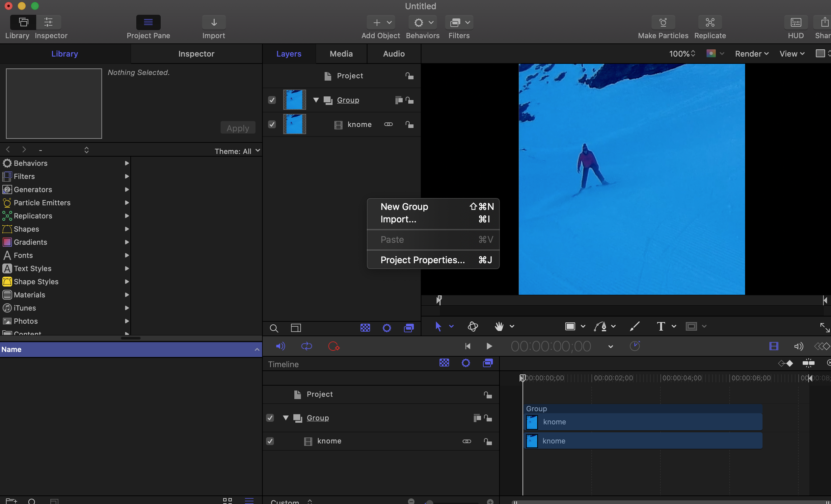Uncheck knome checkbox in Timeline list
Screen dimensions: 831x504
point(270,441)
